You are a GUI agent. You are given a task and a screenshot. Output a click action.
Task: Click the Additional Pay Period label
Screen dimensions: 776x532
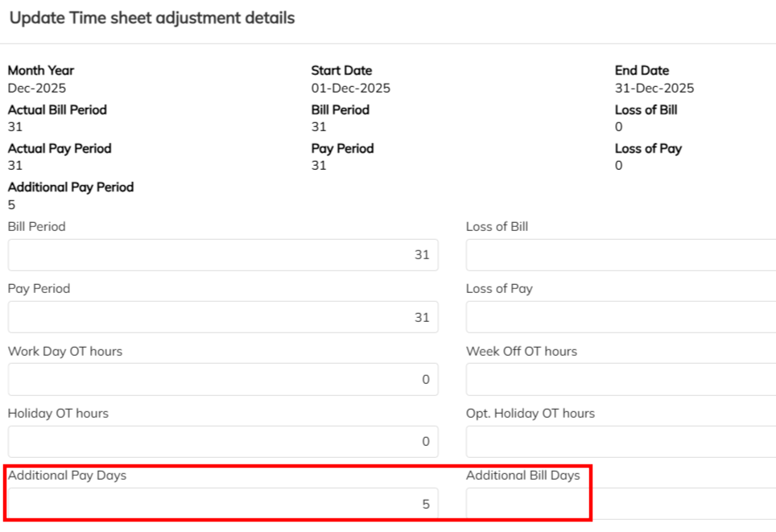71,187
